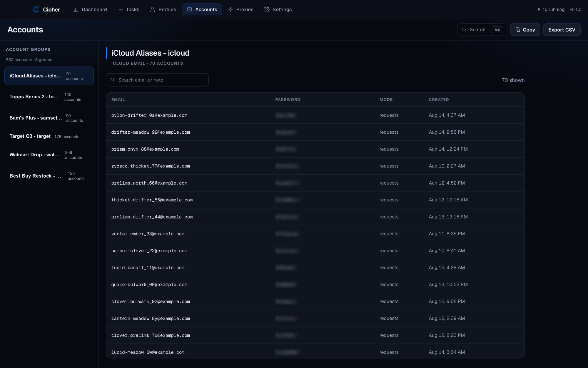Click the CREATED column header
The height and width of the screenshot is (368, 588).
point(439,100)
